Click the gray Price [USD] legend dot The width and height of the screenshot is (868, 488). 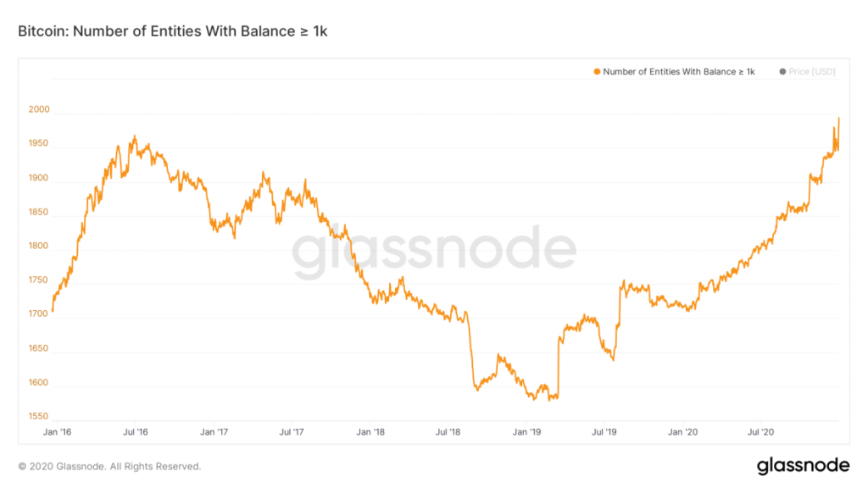pos(782,72)
